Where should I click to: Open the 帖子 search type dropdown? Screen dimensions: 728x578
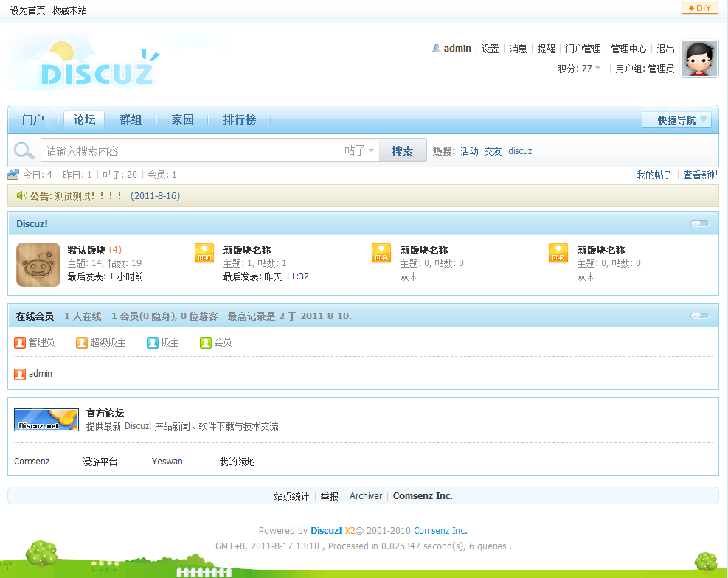pos(359,150)
